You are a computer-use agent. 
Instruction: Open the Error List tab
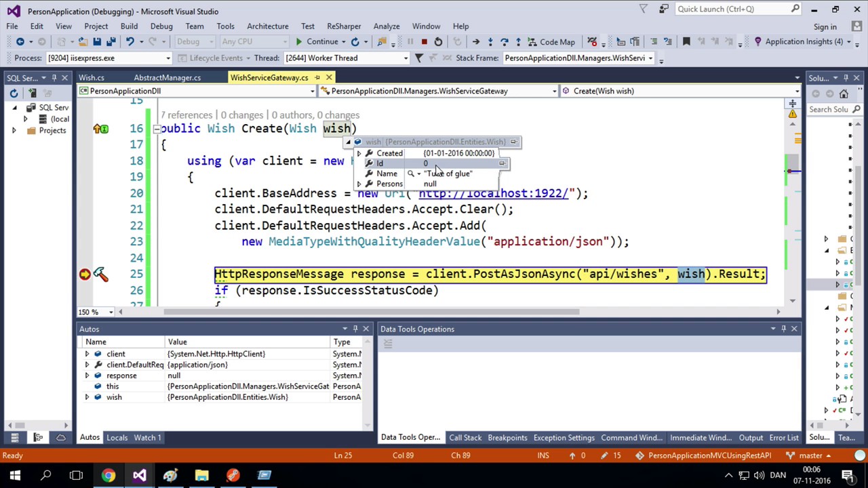(x=783, y=438)
